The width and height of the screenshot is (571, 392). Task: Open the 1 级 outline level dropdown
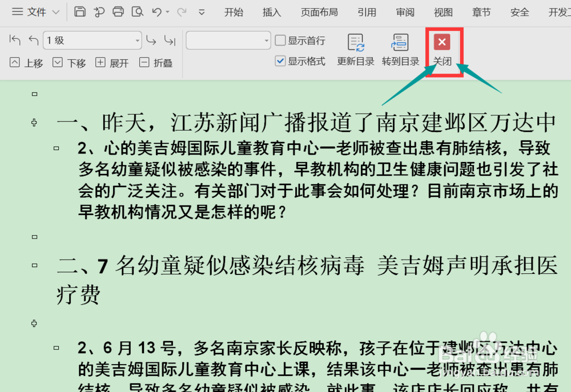(x=93, y=40)
